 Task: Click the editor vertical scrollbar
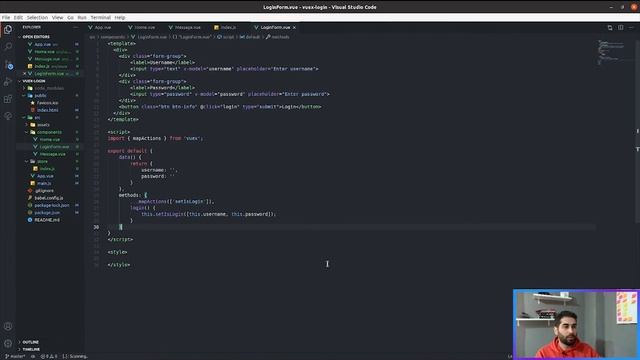[x=638, y=131]
